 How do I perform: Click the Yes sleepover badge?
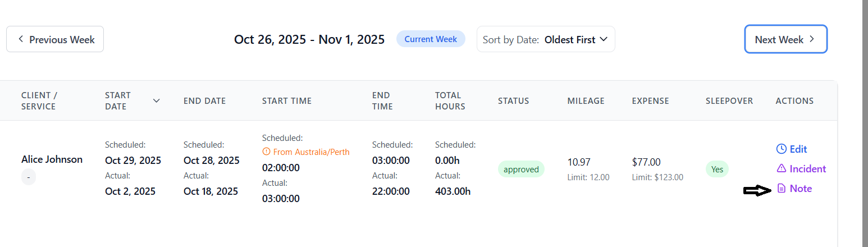[717, 169]
